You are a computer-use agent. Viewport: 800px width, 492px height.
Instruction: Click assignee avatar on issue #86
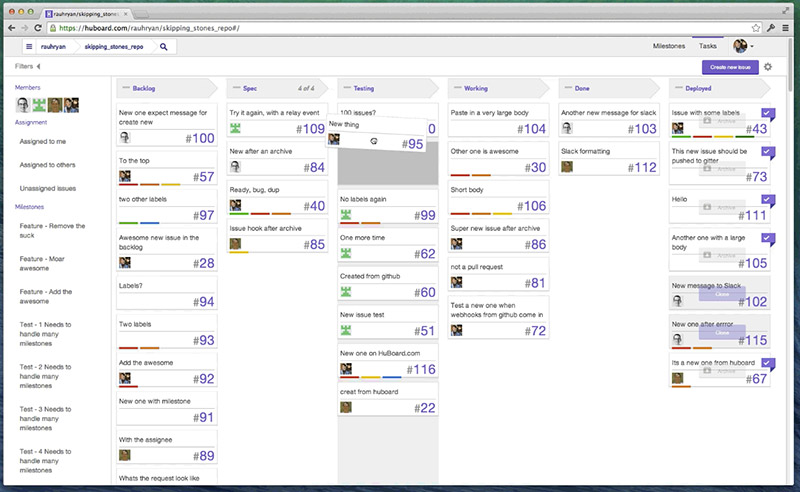click(457, 244)
